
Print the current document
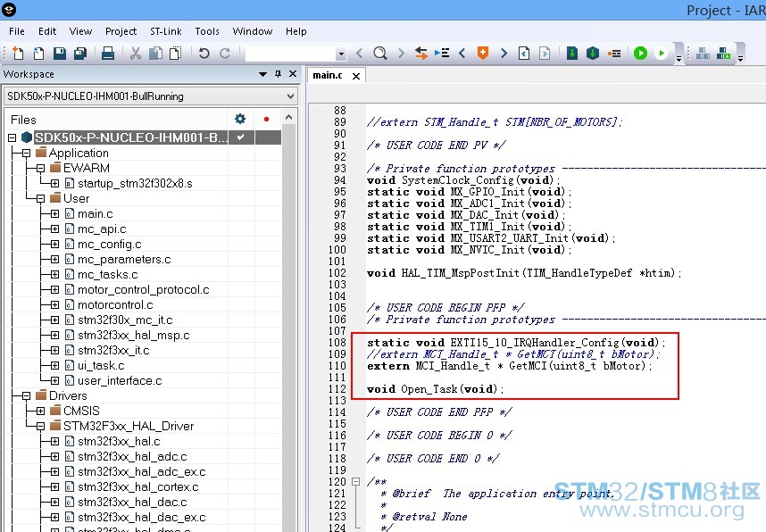[108, 54]
